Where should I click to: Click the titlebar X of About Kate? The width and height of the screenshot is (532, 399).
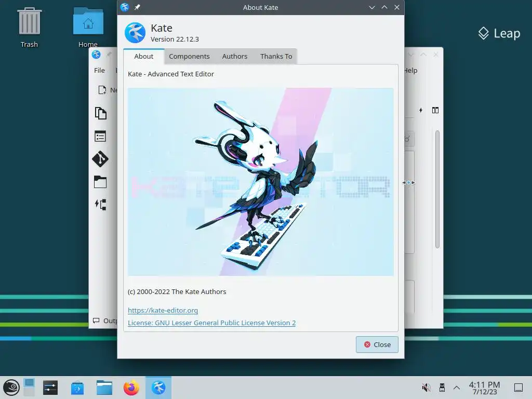[x=396, y=7]
